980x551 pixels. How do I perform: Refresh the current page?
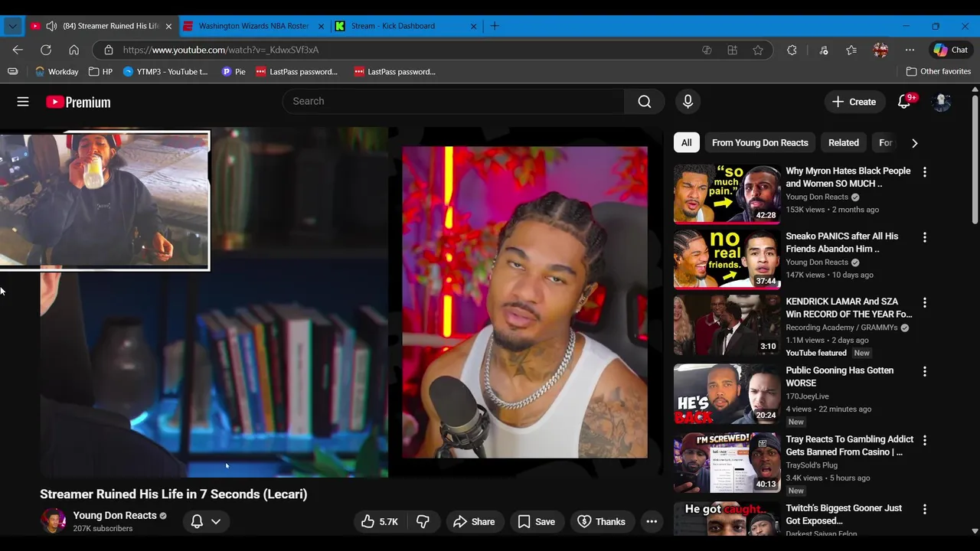coord(46,50)
